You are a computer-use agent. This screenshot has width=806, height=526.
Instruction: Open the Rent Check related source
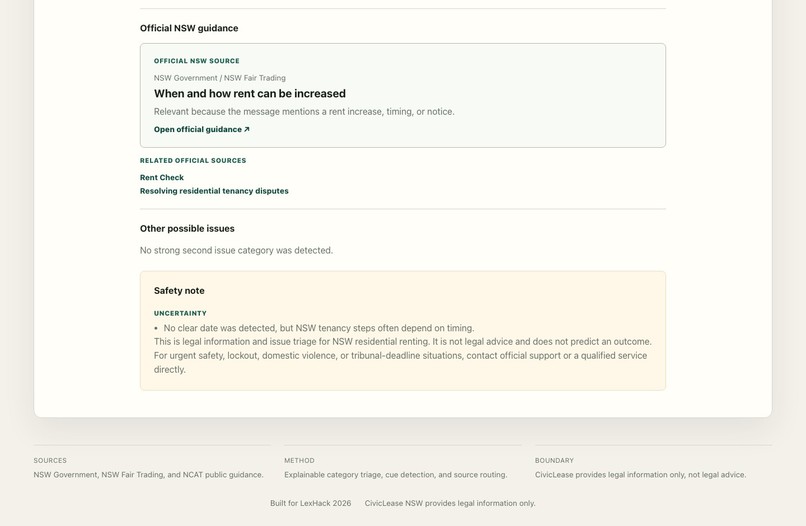[x=161, y=177]
